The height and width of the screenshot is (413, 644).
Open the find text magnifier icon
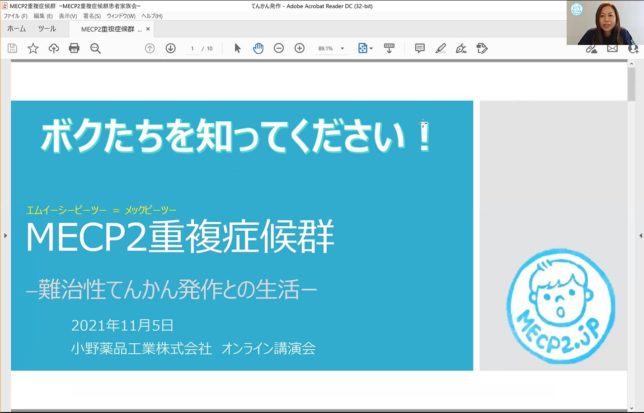click(x=96, y=48)
